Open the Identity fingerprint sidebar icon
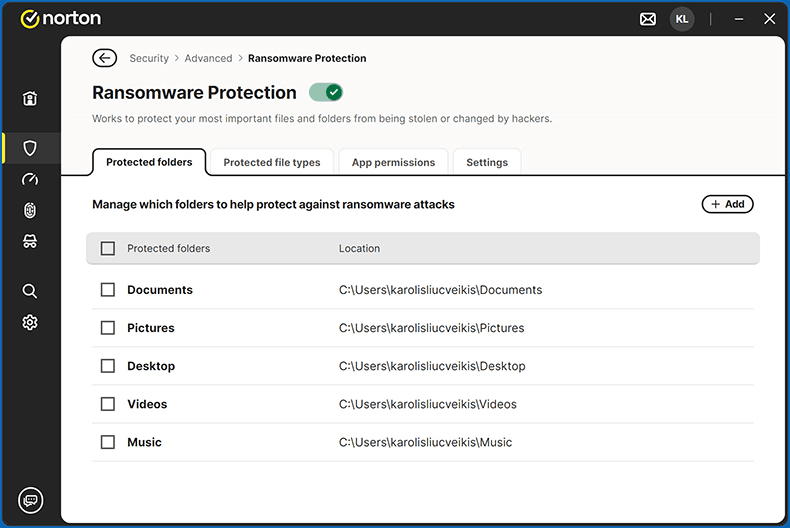This screenshot has height=528, width=790. click(x=30, y=210)
